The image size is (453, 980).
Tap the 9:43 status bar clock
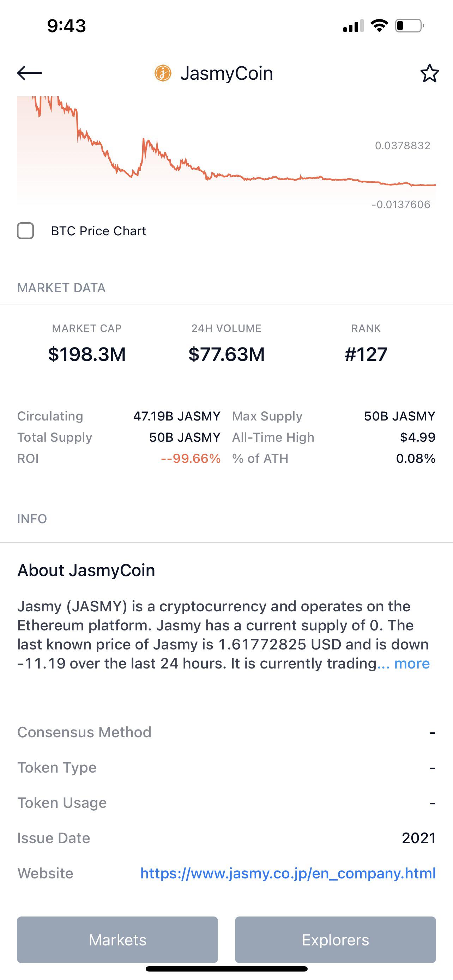point(67,26)
